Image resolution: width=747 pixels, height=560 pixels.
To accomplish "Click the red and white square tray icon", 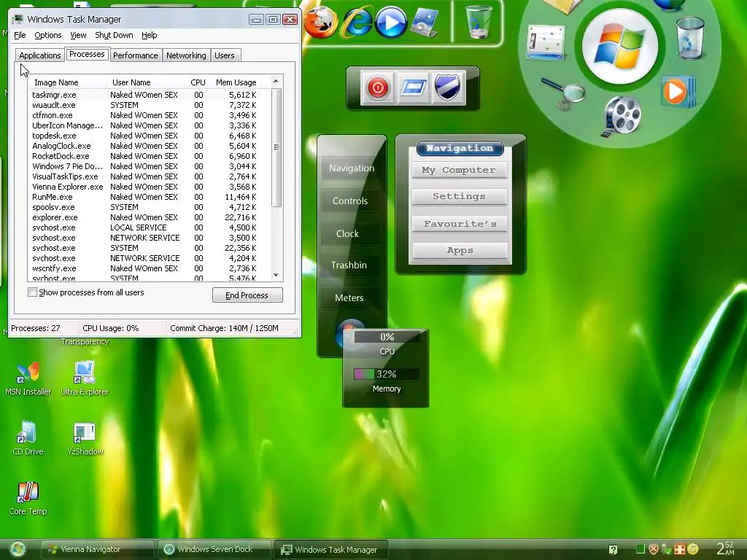I will [x=680, y=549].
